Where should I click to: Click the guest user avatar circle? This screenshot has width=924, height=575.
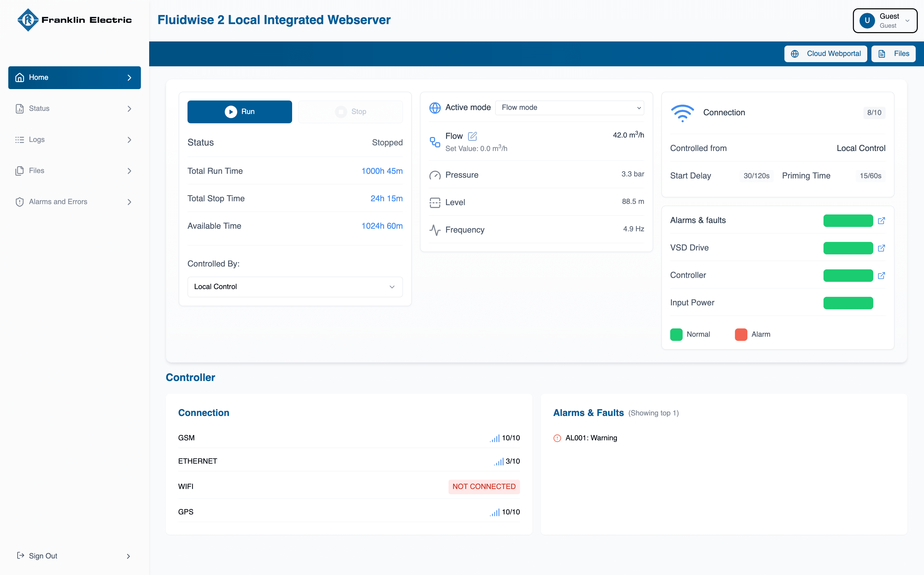pyautogui.click(x=867, y=20)
